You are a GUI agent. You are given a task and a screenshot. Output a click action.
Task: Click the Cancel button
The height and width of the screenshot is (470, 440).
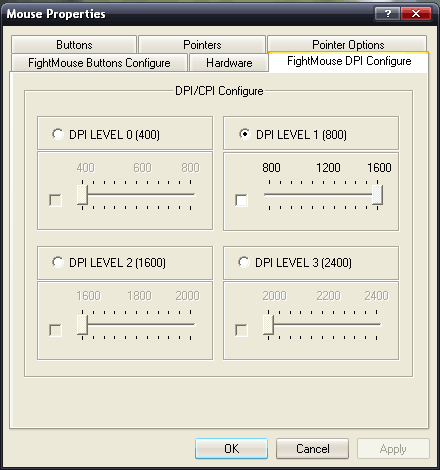pyautogui.click(x=312, y=448)
